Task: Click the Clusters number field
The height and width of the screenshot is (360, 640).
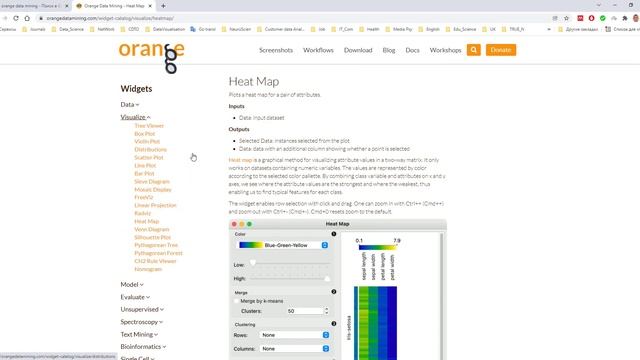Action: [x=304, y=311]
